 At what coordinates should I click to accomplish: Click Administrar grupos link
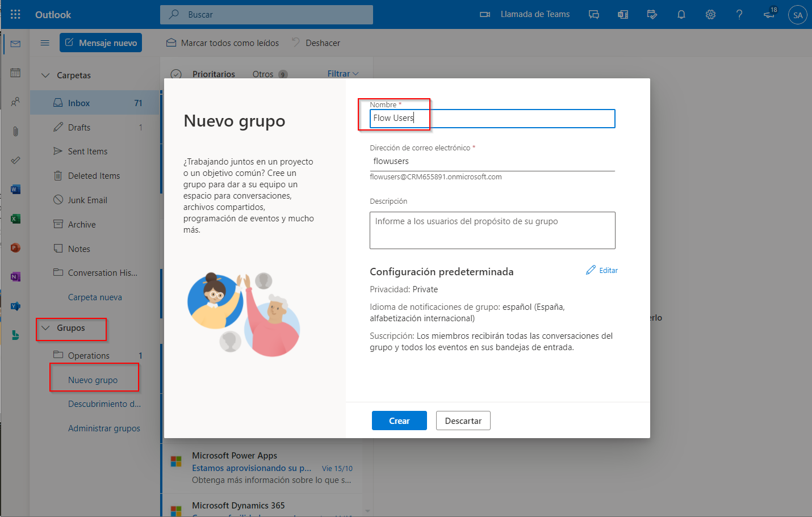[104, 428]
